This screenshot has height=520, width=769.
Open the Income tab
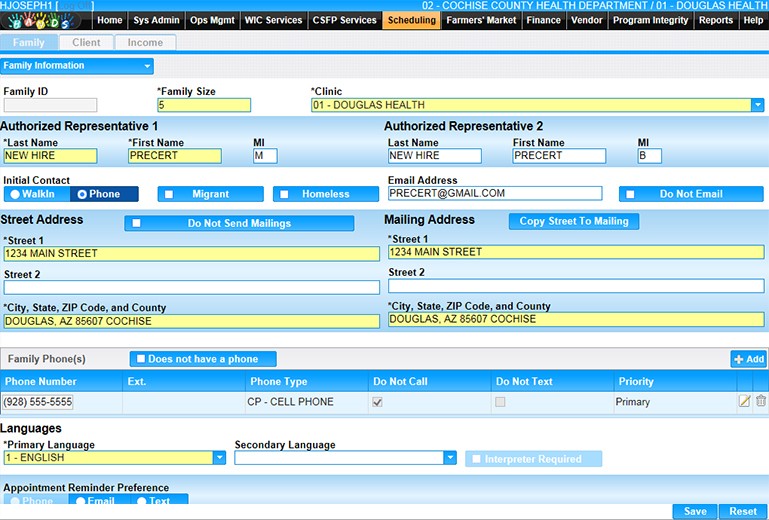coord(145,43)
